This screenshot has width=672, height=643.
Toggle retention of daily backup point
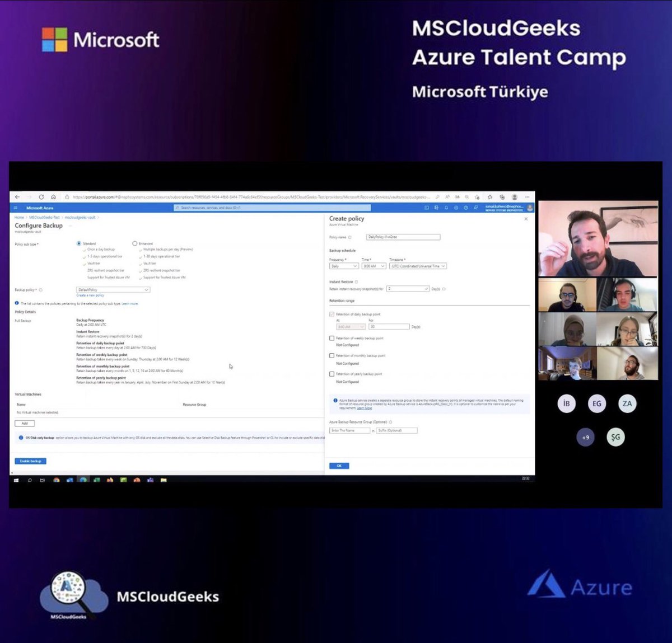pos(332,315)
